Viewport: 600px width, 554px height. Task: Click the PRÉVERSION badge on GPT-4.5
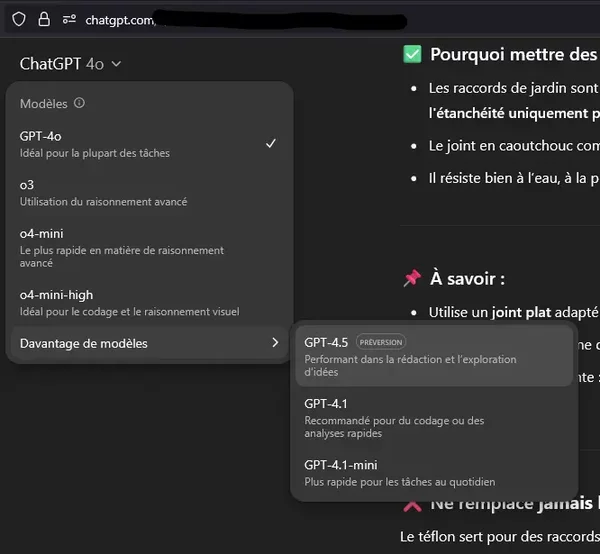[381, 342]
